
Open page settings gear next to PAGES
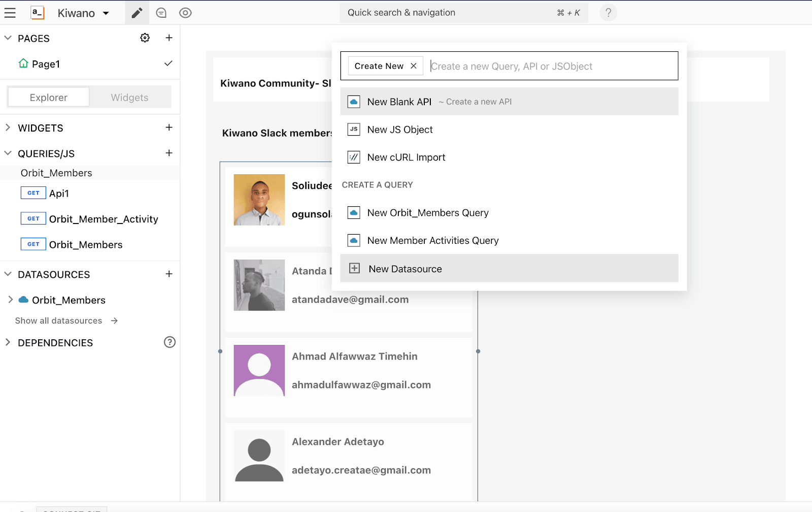(x=145, y=38)
